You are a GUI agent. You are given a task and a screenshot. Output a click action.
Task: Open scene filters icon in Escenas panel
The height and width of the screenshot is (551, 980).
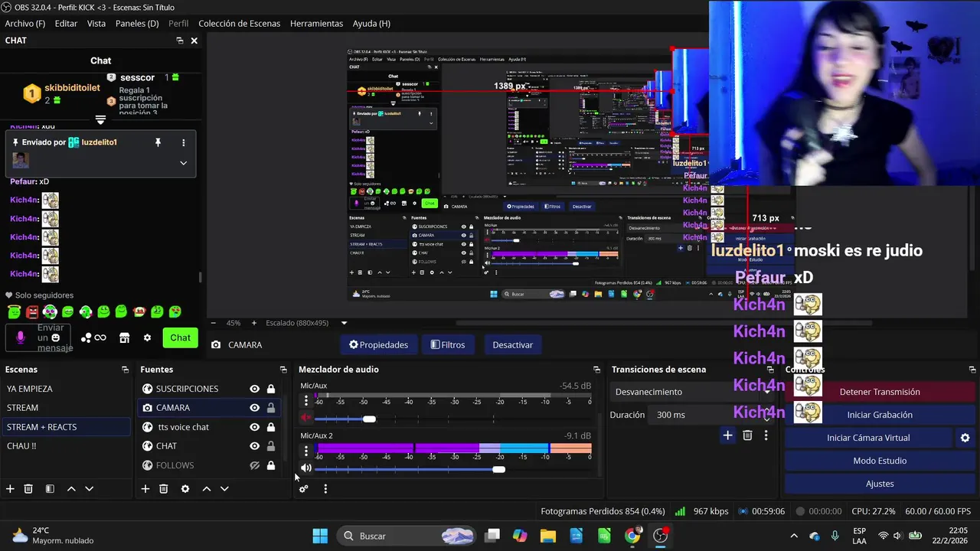pyautogui.click(x=50, y=489)
